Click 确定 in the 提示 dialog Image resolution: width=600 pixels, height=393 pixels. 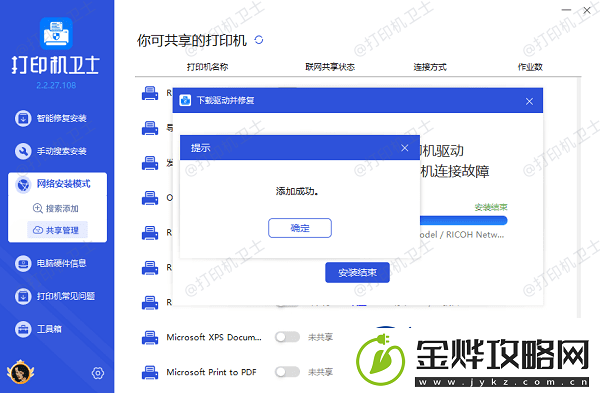pos(300,228)
